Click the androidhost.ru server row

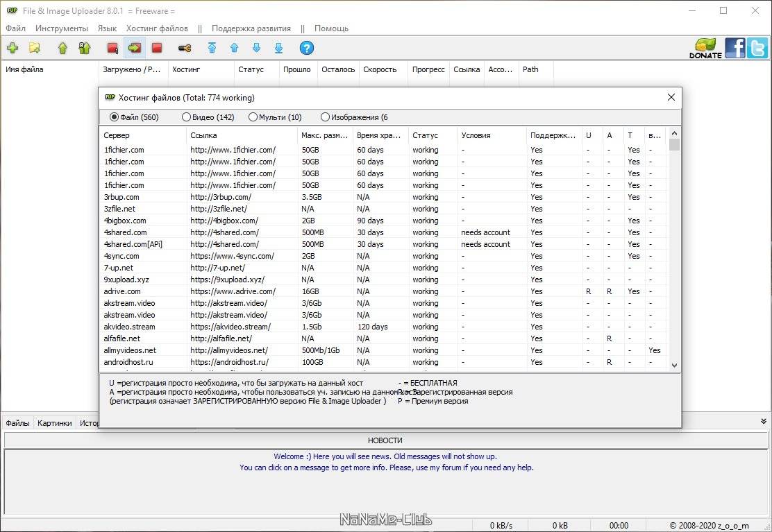384,362
